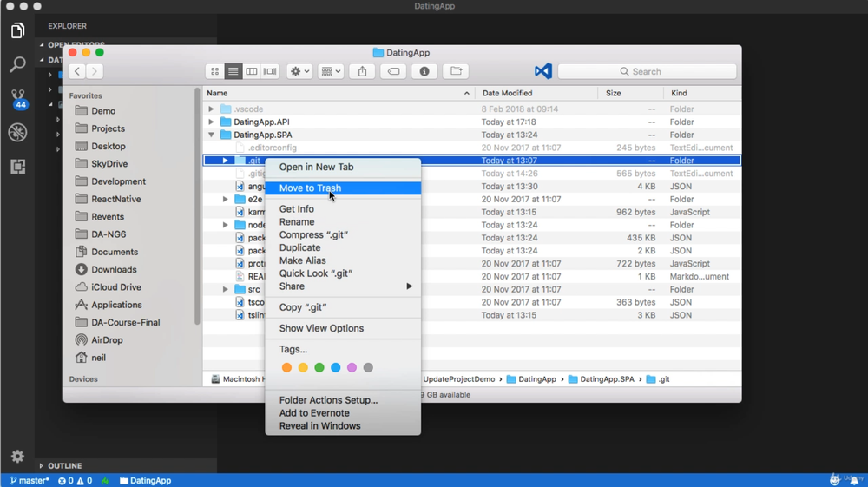Choose Compress ".git"
This screenshot has width=868, height=487.
[343, 234]
